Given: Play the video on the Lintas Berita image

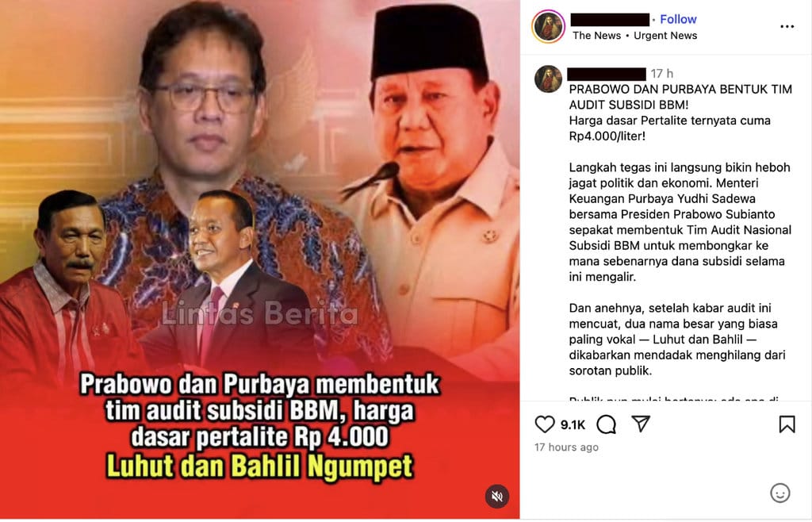Looking at the screenshot, I should 259,259.
